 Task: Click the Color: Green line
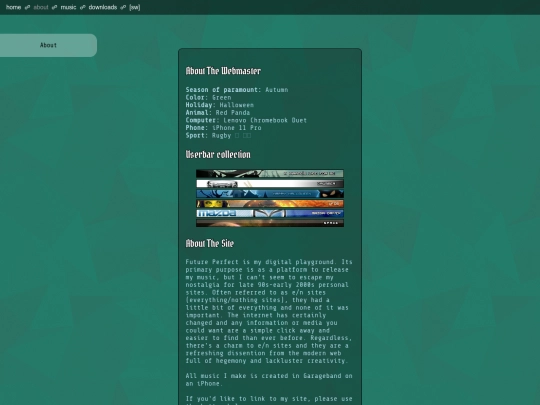[208, 97]
